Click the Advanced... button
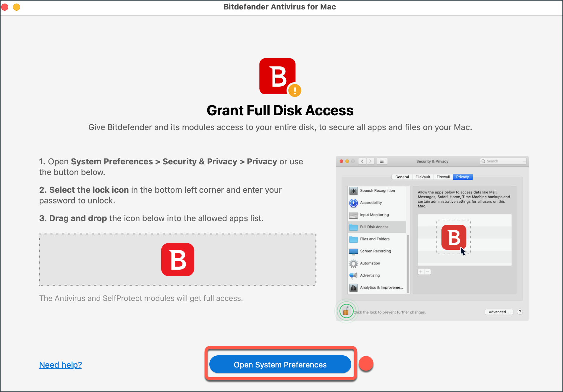 pos(499,312)
